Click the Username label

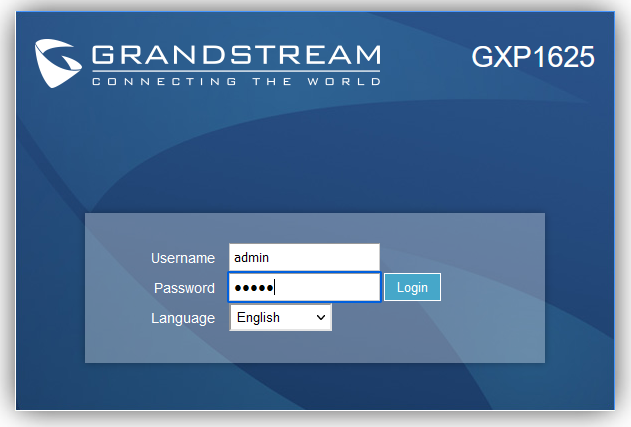tap(183, 258)
